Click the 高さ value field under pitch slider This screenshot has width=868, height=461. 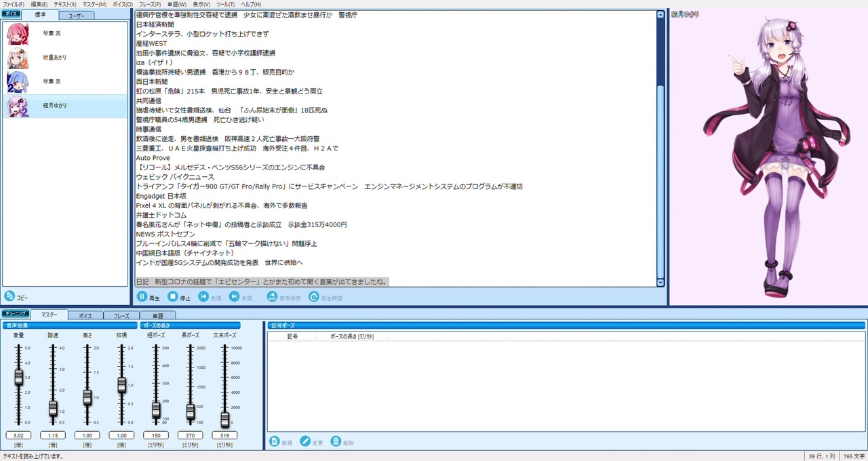[87, 435]
